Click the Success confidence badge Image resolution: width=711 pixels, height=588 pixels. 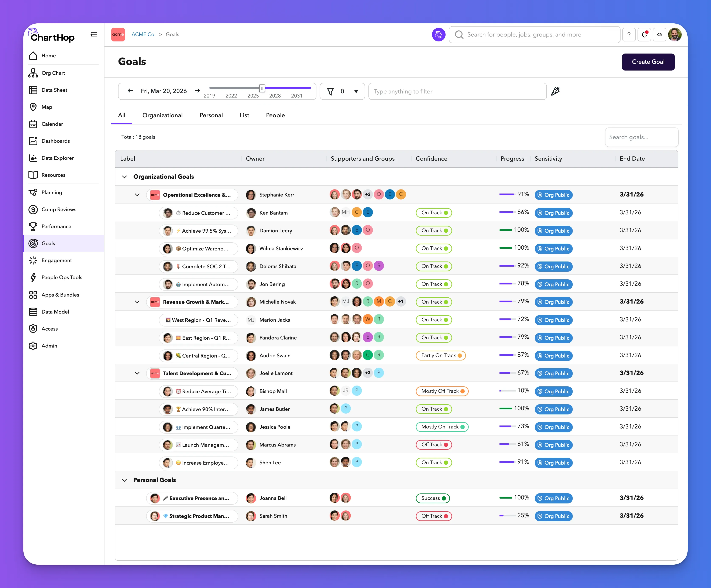tap(433, 498)
